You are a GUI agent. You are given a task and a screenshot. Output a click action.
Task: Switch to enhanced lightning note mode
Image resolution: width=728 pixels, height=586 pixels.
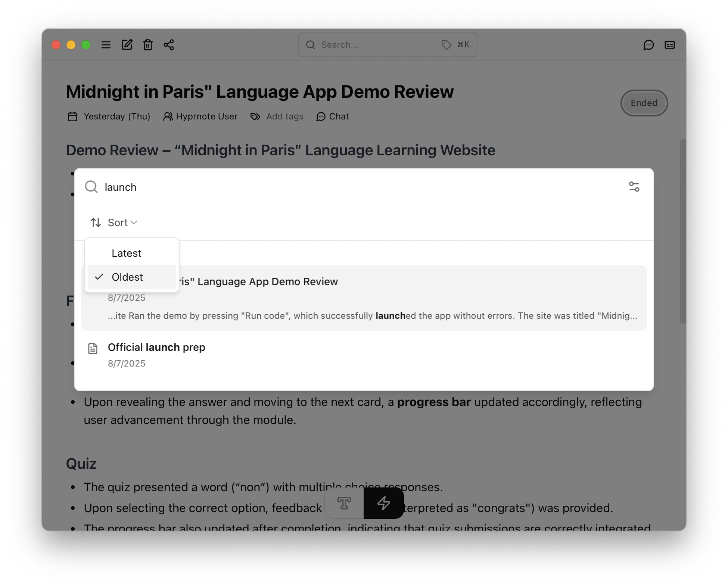coord(383,503)
